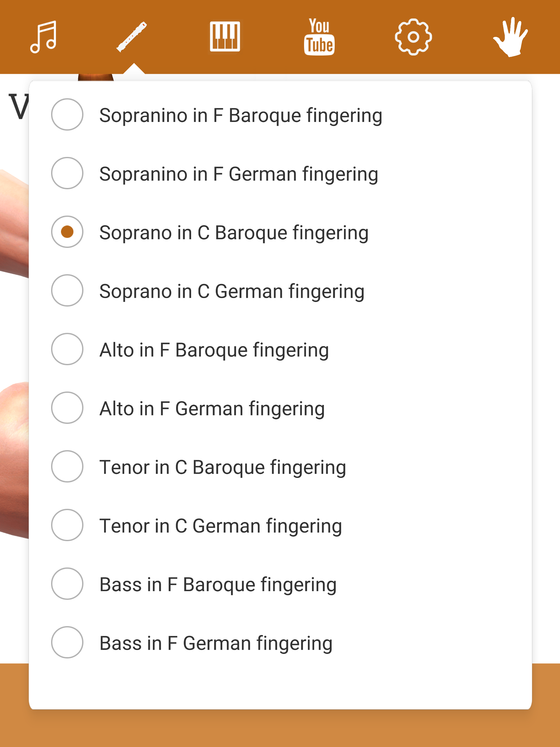
Task: Open the piano keyboard view icon
Action: [225, 36]
